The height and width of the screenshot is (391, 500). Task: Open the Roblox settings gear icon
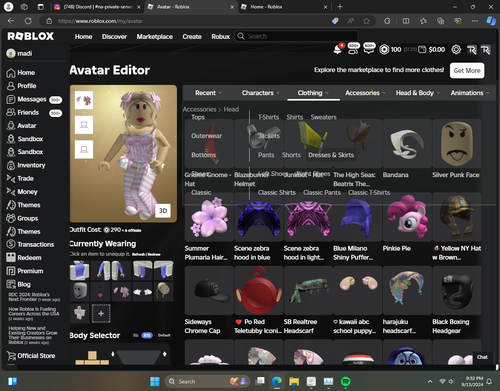[456, 50]
